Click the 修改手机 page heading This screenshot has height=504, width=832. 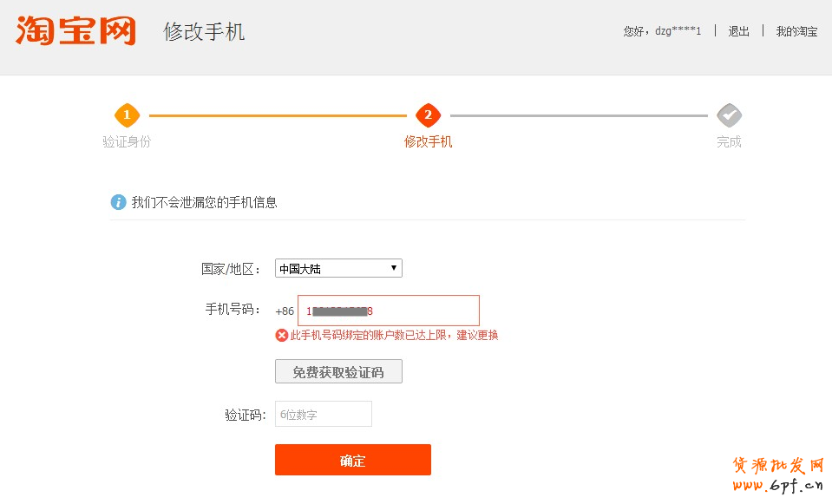point(204,32)
